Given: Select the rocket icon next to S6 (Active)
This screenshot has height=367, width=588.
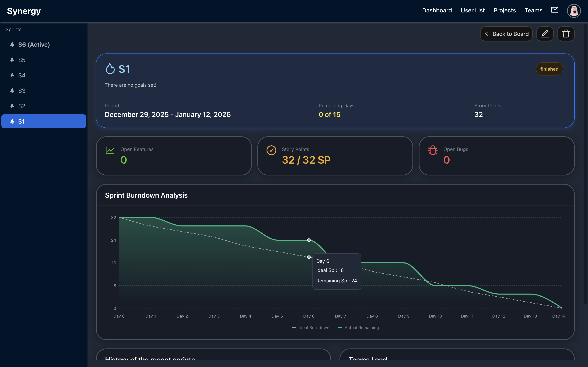Looking at the screenshot, I should [12, 44].
